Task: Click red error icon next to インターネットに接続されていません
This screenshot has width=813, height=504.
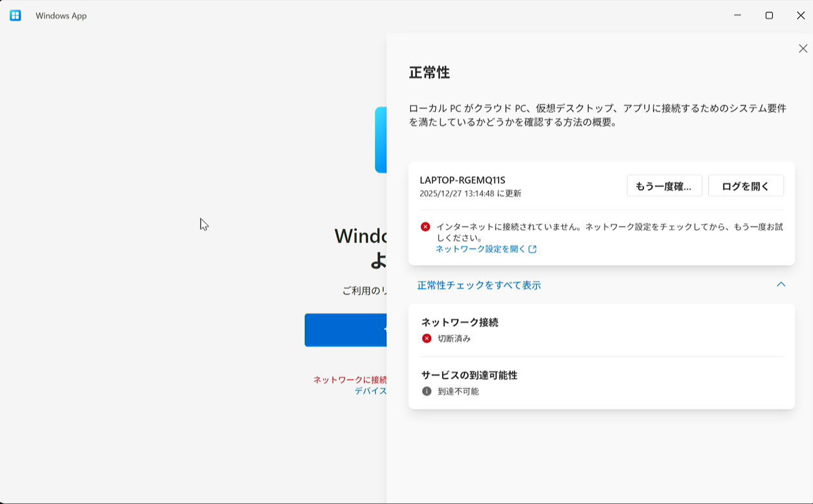Action: pos(425,227)
